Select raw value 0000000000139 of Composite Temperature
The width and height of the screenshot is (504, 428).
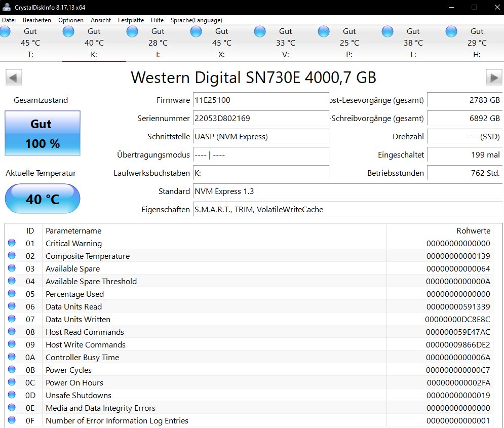pos(458,256)
